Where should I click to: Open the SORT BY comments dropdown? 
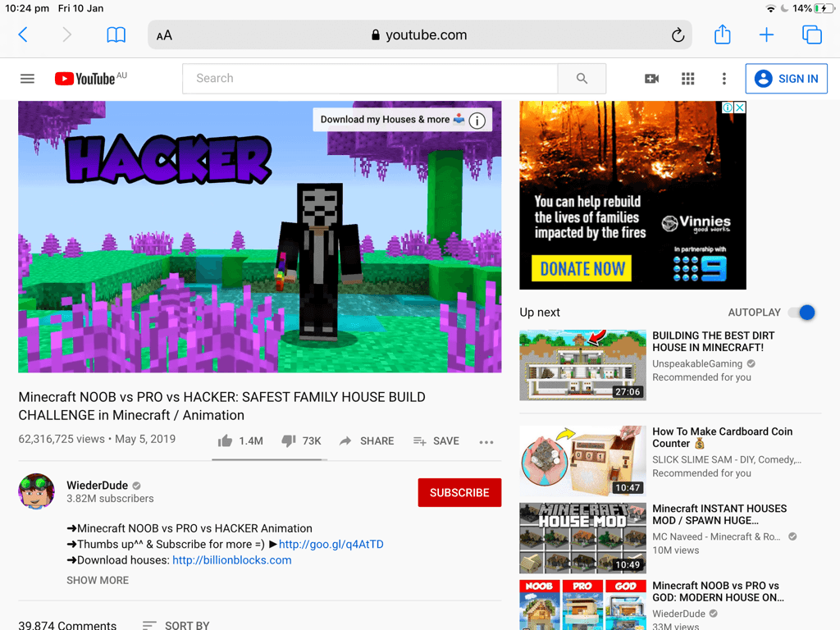pos(176,625)
